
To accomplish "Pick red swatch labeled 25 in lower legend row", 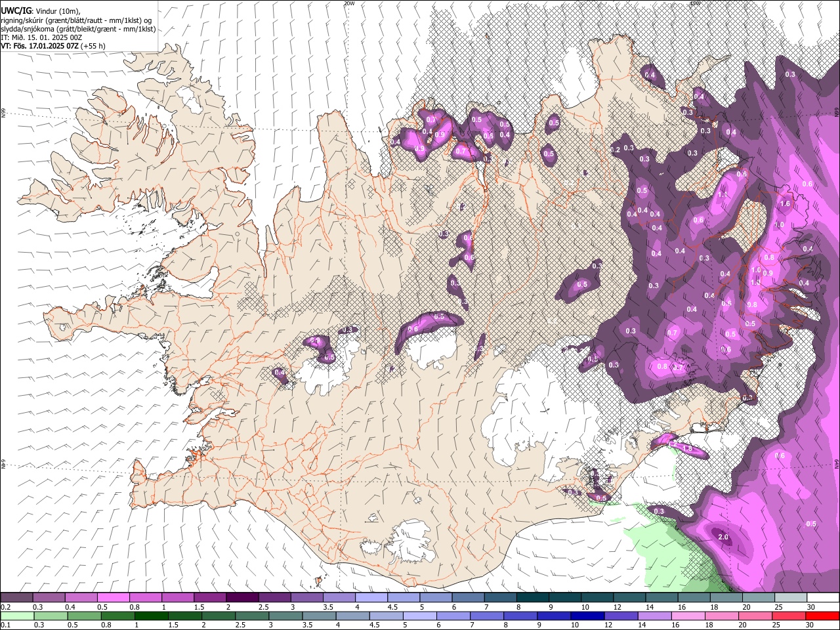I will coord(789,616).
